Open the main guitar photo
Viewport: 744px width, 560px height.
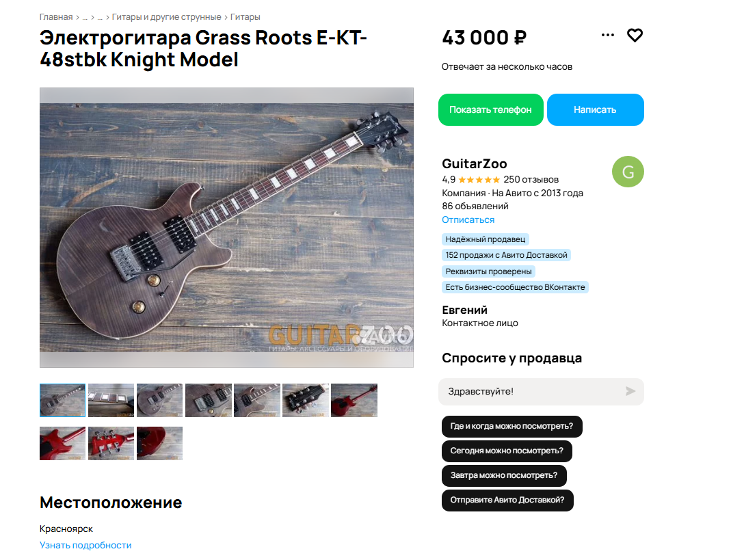point(226,227)
